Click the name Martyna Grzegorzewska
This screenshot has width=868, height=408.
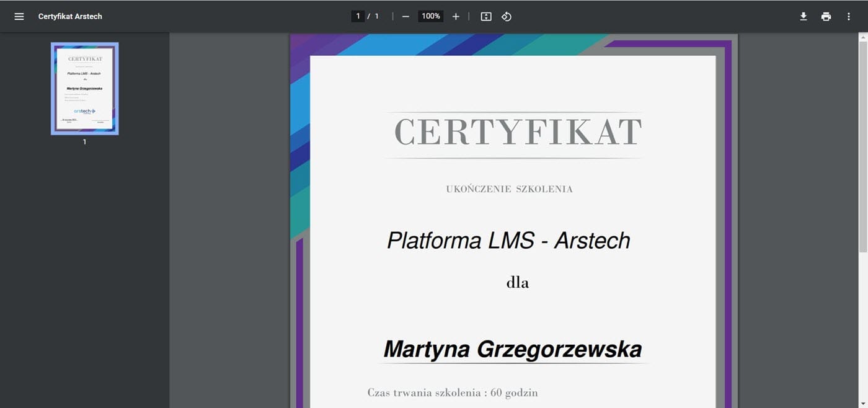pos(513,349)
